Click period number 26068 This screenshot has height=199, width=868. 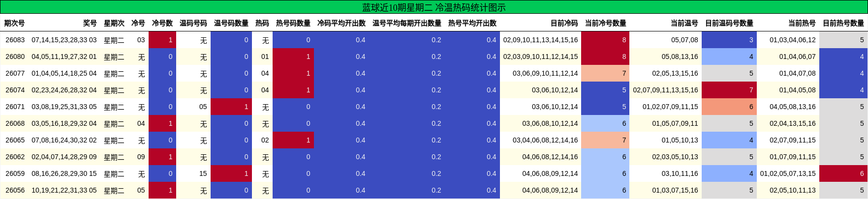pos(15,123)
